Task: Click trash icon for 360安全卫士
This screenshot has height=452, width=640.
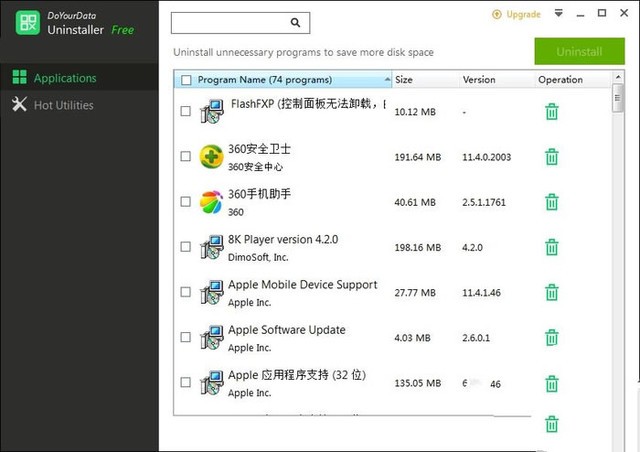Action: coord(551,157)
